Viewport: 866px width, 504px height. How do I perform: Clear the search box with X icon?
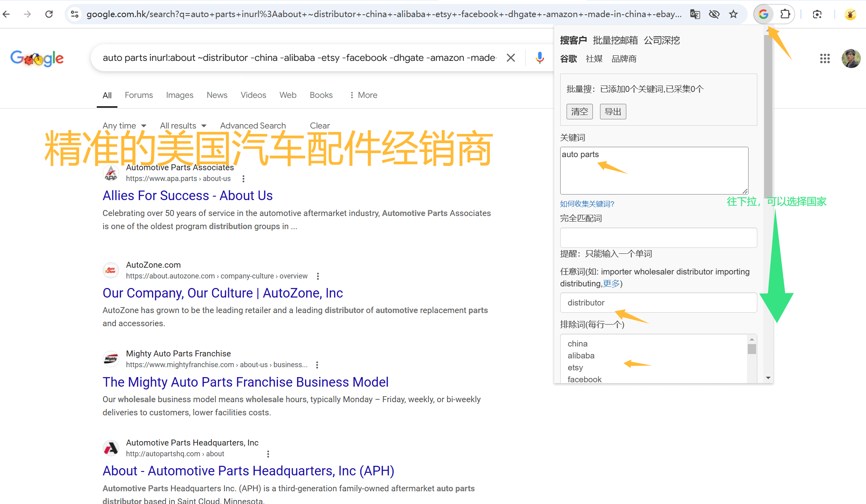(x=511, y=58)
